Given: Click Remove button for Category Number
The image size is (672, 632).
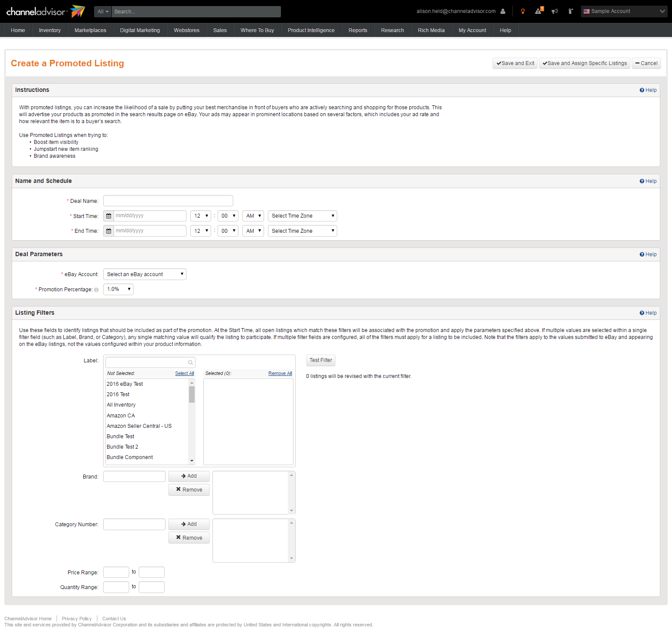Looking at the screenshot, I should coord(189,538).
